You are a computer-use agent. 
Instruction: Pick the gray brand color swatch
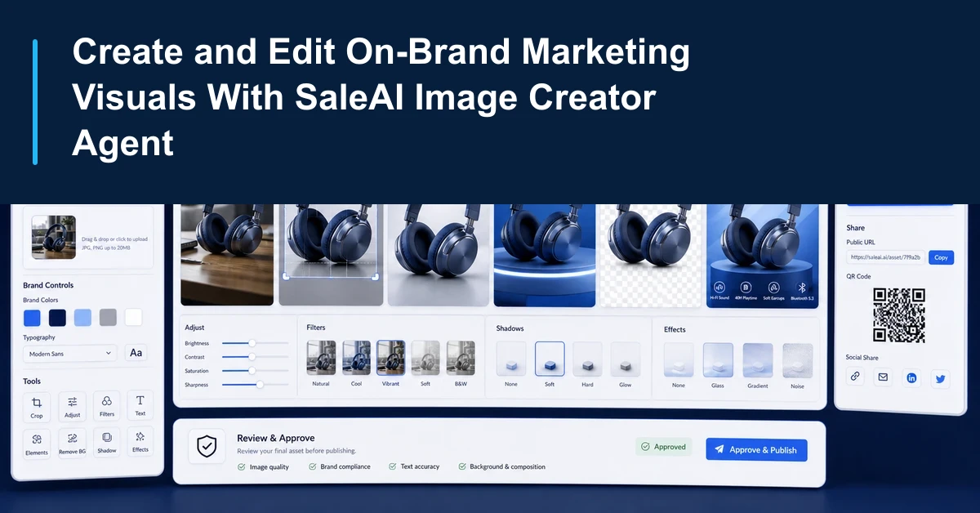coord(108,318)
